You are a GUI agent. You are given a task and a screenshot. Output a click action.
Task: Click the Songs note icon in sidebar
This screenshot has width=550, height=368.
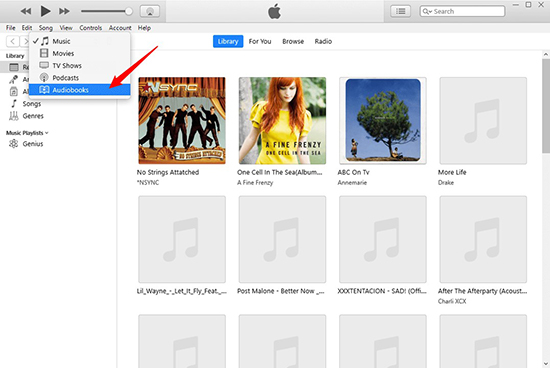pos(14,103)
